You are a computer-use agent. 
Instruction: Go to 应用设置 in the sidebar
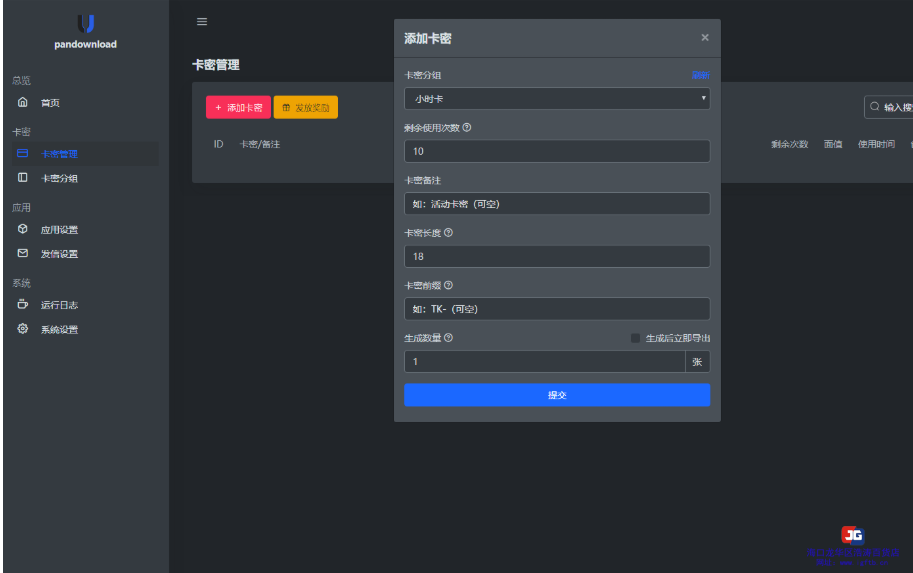pos(58,230)
